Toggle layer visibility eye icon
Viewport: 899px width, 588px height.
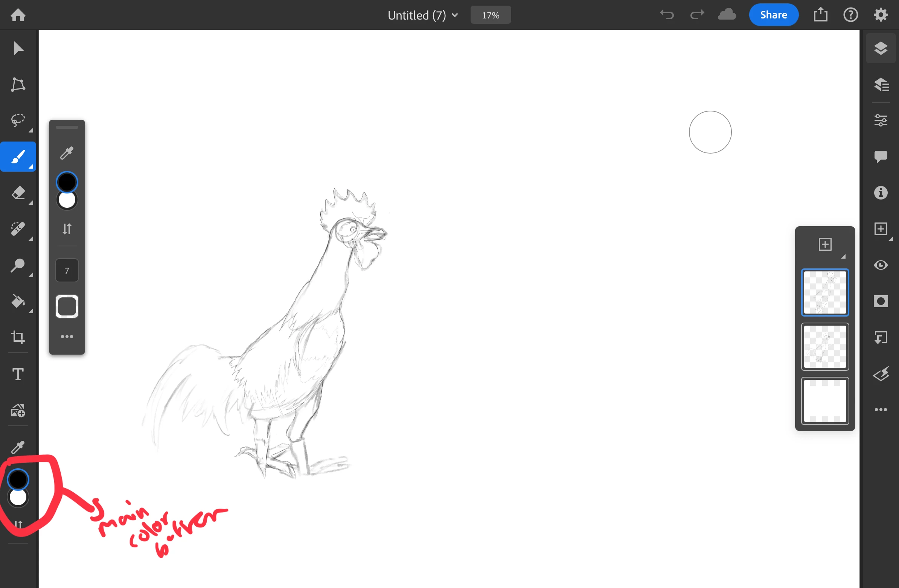pyautogui.click(x=881, y=265)
